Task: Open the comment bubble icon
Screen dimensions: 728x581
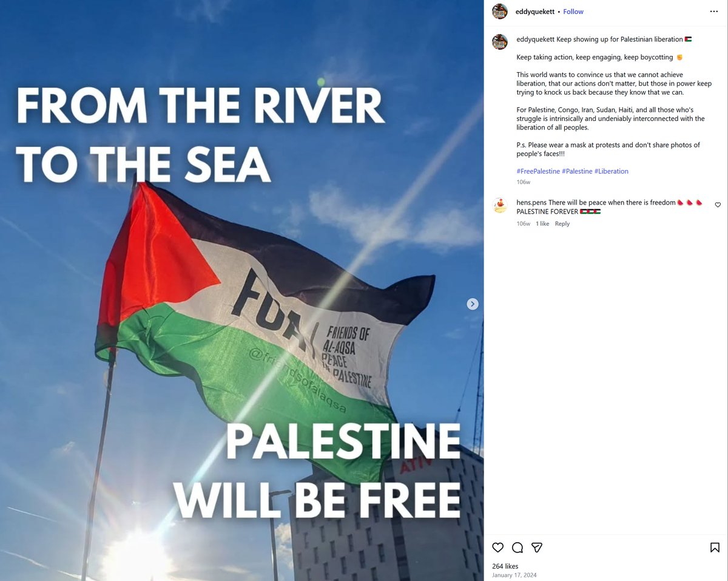Action: pos(517,548)
